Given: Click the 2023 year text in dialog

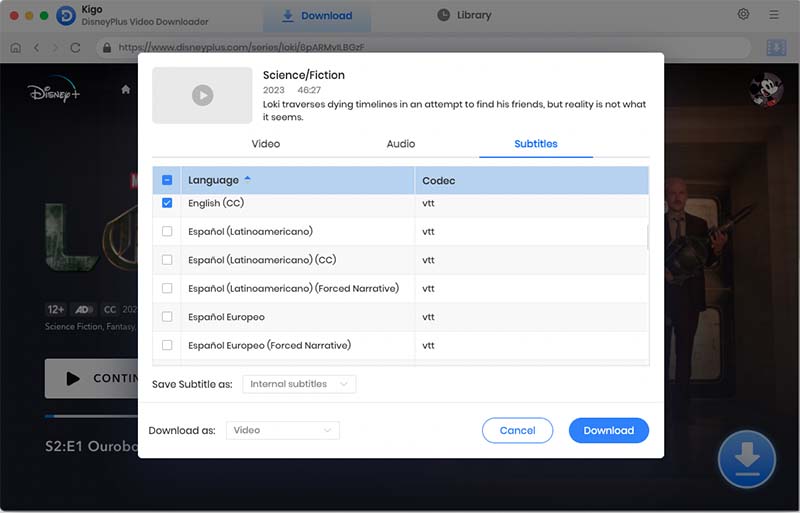Looking at the screenshot, I should click(x=273, y=90).
